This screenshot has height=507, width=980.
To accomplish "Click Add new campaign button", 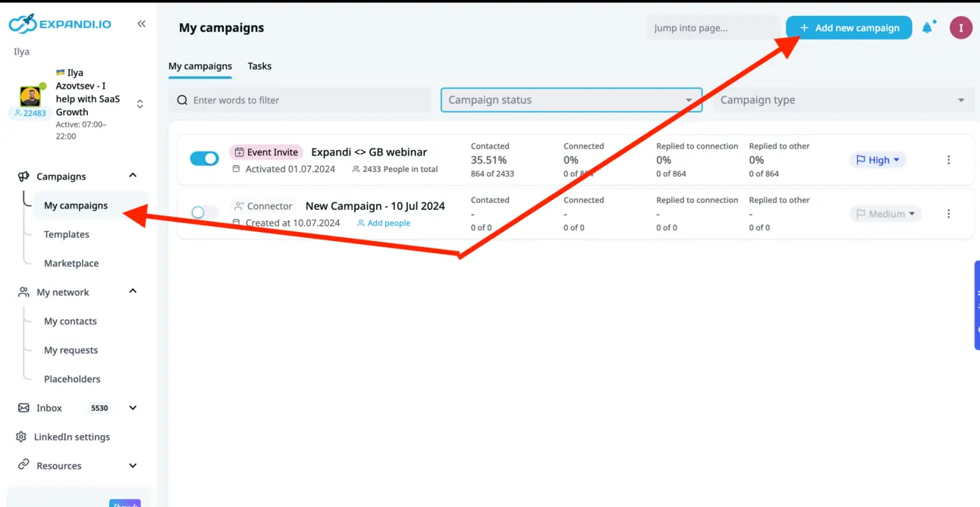I will tap(849, 28).
